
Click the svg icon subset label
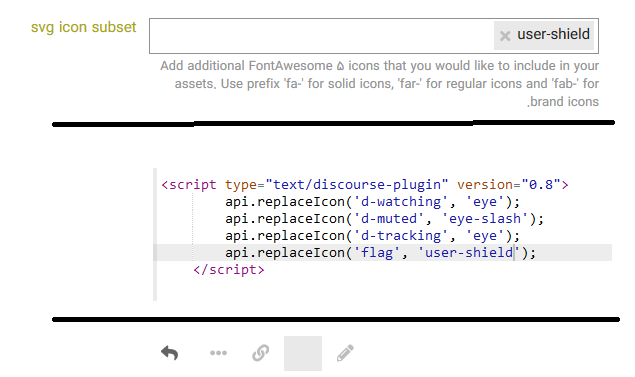83,27
